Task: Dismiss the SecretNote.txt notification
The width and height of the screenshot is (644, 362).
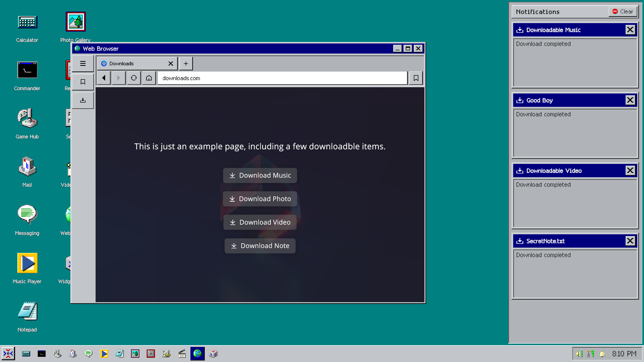Action: point(630,241)
